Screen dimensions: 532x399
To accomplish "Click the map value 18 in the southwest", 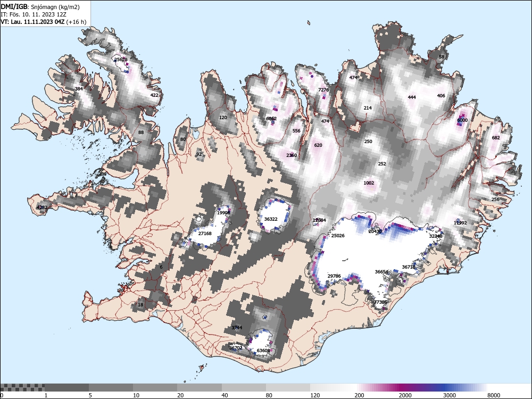I will (x=140, y=305).
